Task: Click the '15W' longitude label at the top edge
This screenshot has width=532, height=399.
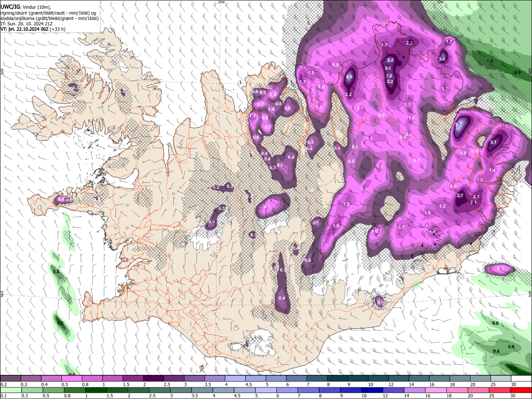Action: tap(440, 2)
